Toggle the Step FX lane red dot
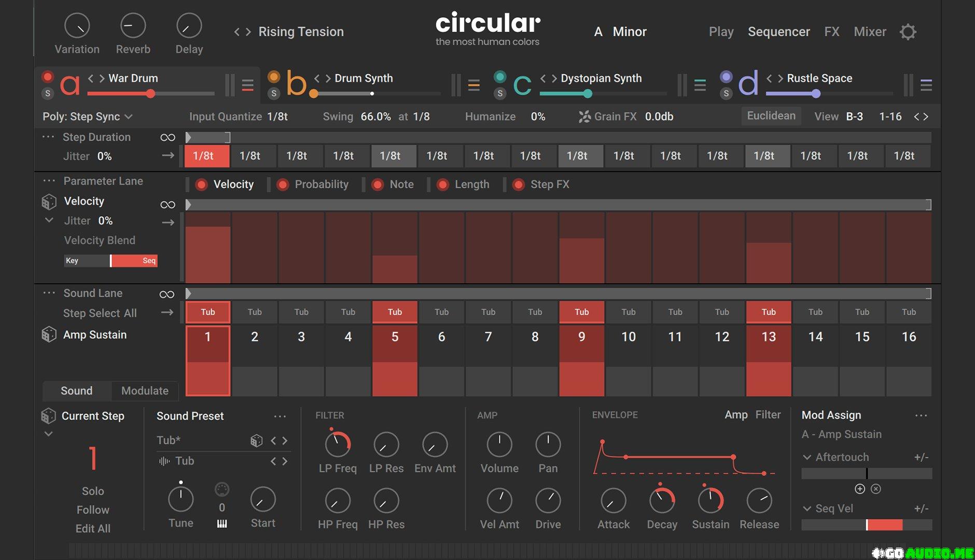975x560 pixels. (519, 185)
